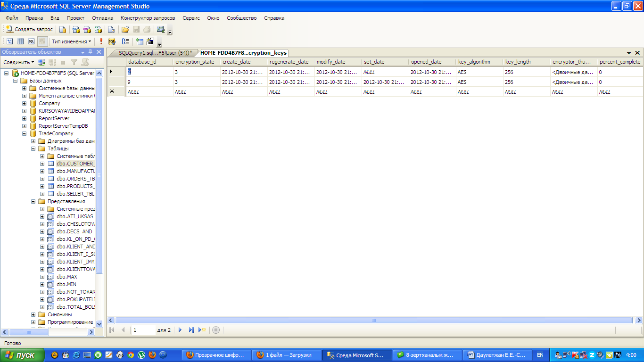The width and height of the screenshot is (644, 362).
Task: Click the connect Object Explorer icon
Action: [x=42, y=62]
